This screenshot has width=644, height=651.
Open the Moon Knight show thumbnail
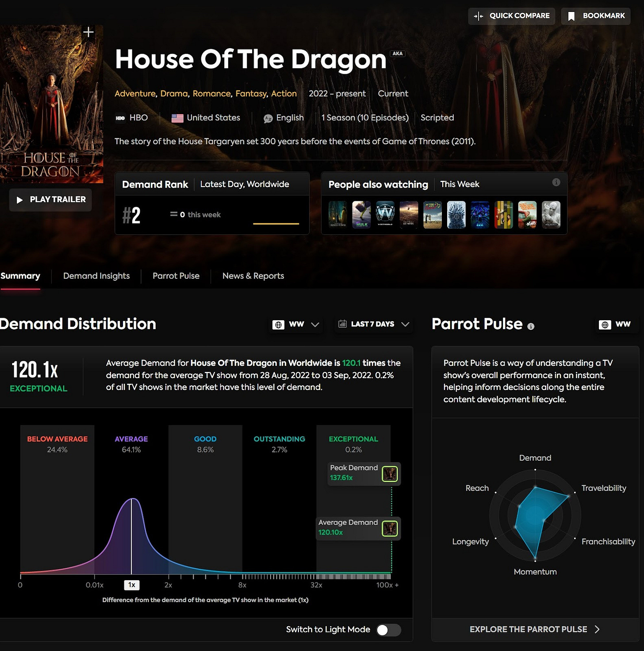pos(551,215)
